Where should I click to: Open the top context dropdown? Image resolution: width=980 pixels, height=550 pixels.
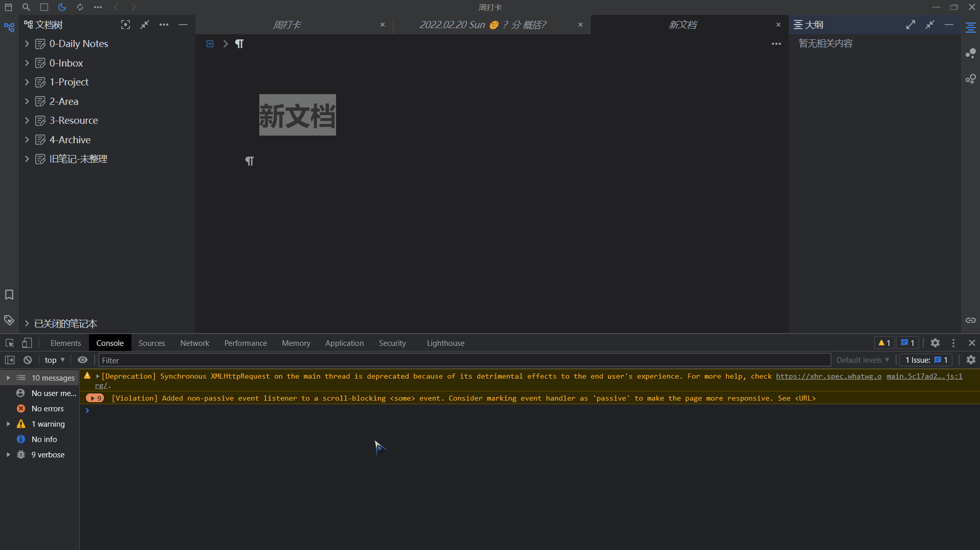pyautogui.click(x=55, y=360)
